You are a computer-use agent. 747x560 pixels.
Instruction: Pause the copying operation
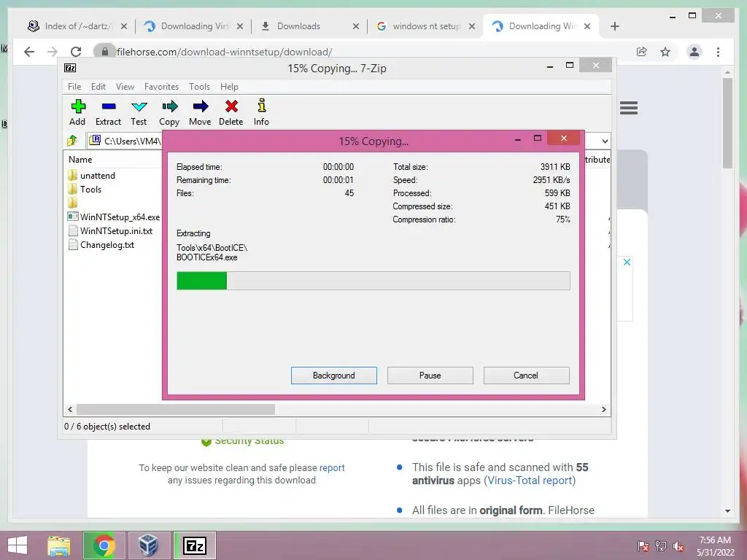pyautogui.click(x=430, y=376)
